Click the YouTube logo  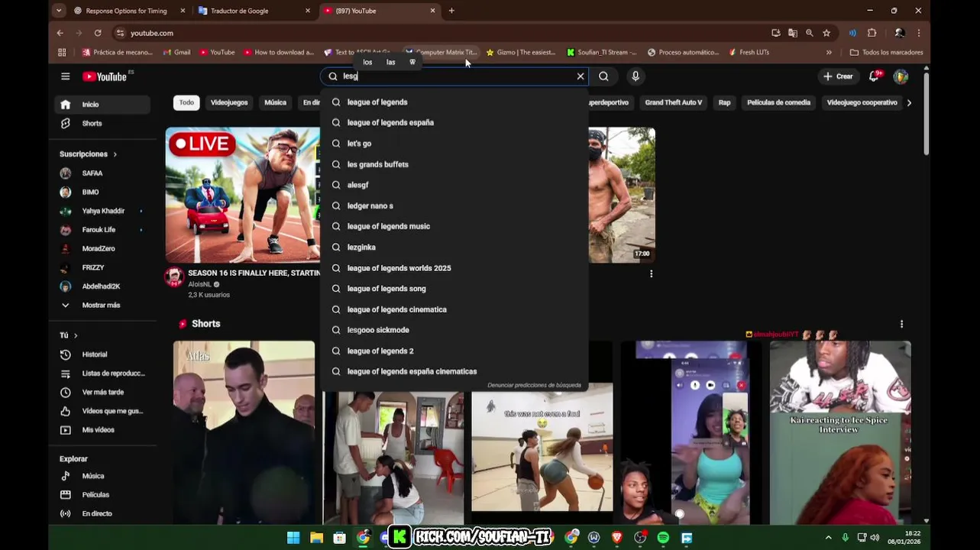pos(105,76)
